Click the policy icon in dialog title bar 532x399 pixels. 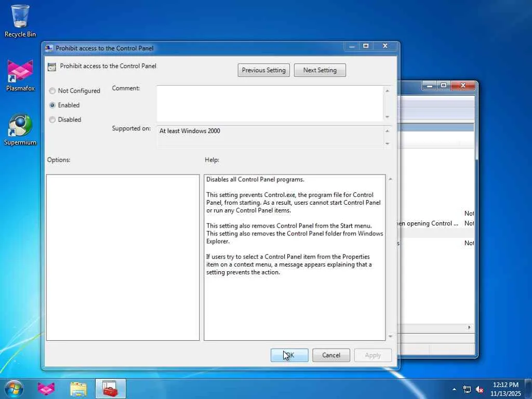tap(49, 48)
